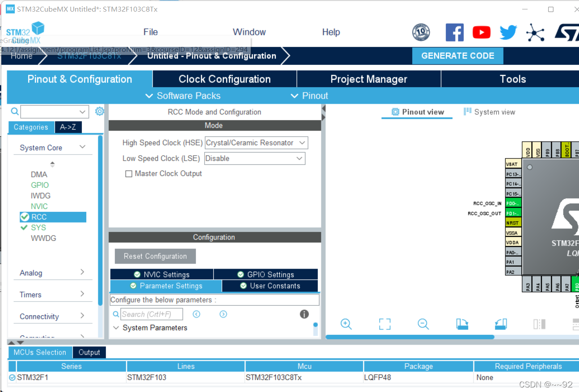Enable Master Clock Output checkbox
The image size is (579, 392).
[x=129, y=174]
